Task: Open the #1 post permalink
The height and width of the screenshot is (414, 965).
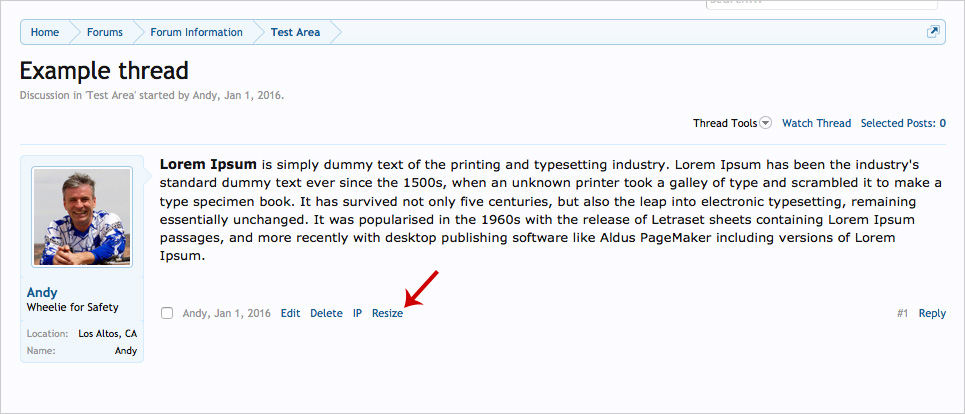Action: pyautogui.click(x=902, y=313)
